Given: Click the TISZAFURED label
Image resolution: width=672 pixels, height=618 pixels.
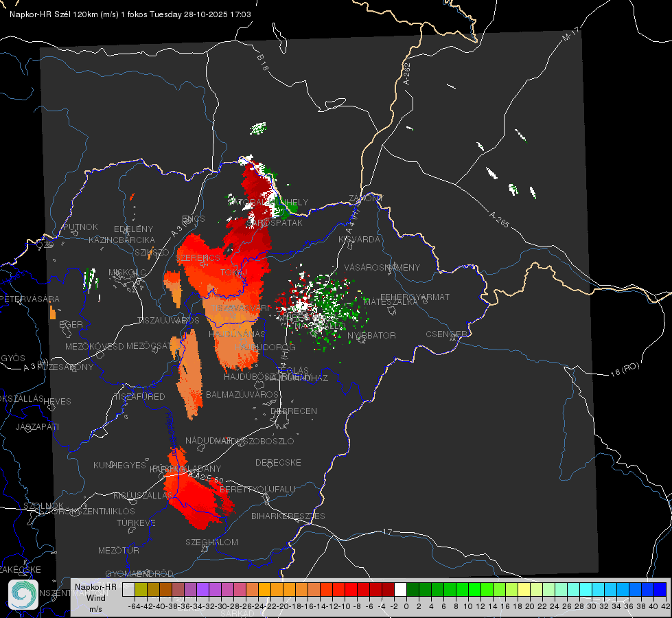Looking at the screenshot, I should (139, 396).
